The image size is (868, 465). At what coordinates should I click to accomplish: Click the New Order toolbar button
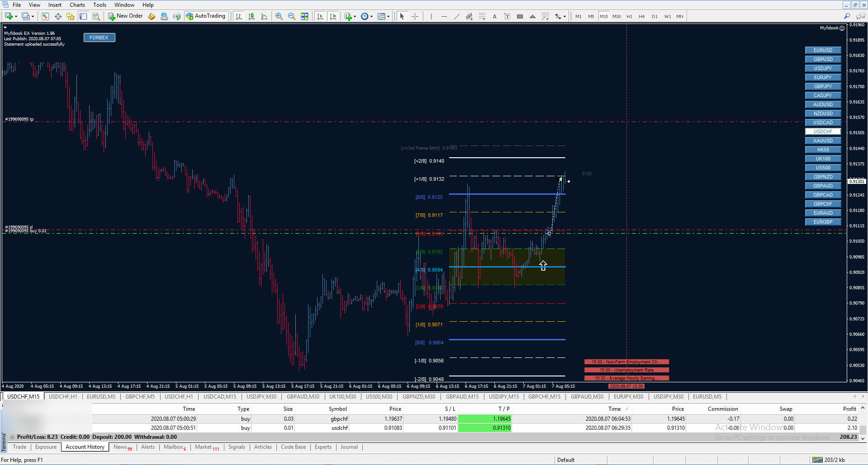pos(125,16)
